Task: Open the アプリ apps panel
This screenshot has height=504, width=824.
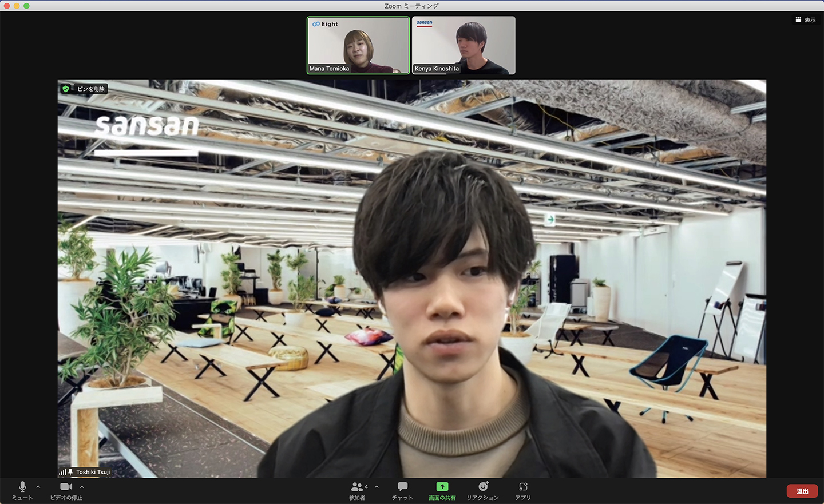Action: [x=523, y=490]
